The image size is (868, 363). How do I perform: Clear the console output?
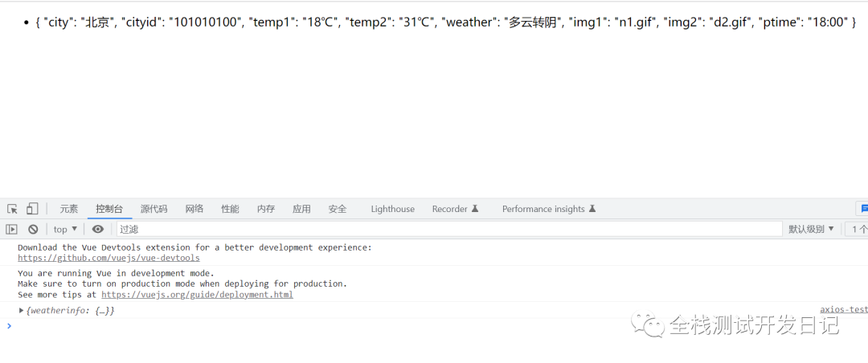[x=33, y=229]
